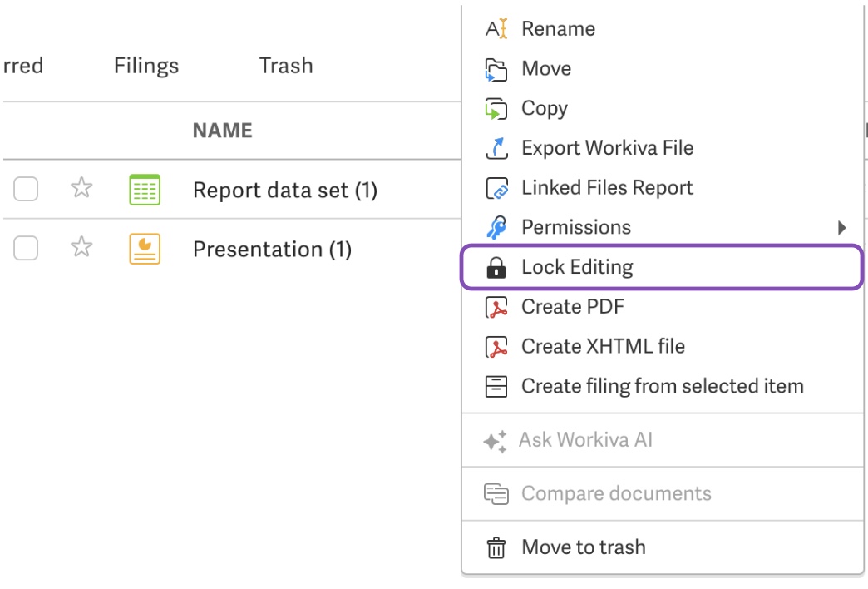Click the Move folder icon
Image resolution: width=868 pixels, height=589 pixels.
point(496,69)
